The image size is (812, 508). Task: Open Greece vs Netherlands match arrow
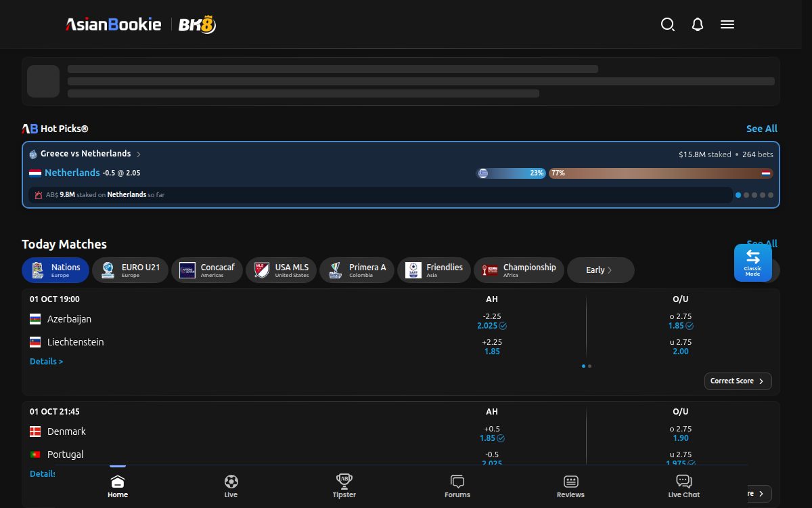point(139,154)
